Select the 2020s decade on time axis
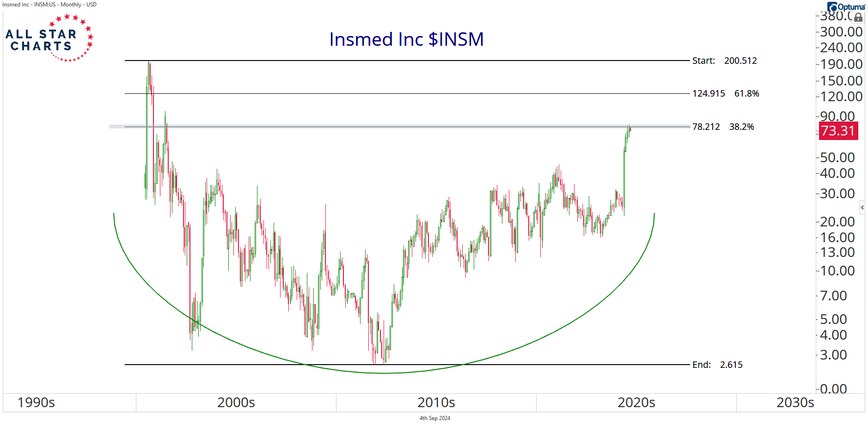868x427 pixels. [x=636, y=403]
